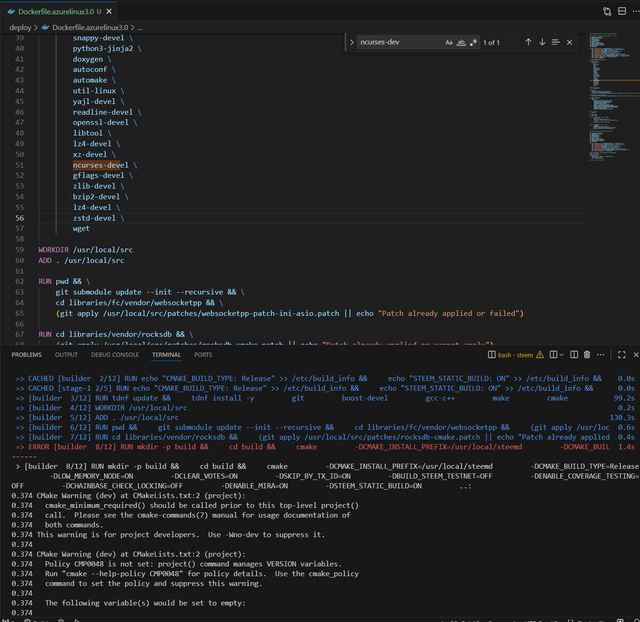This screenshot has height=622, width=640.
Task: Close the Dockerfile.azurelinux3.0 editor tab
Action: 109,11
